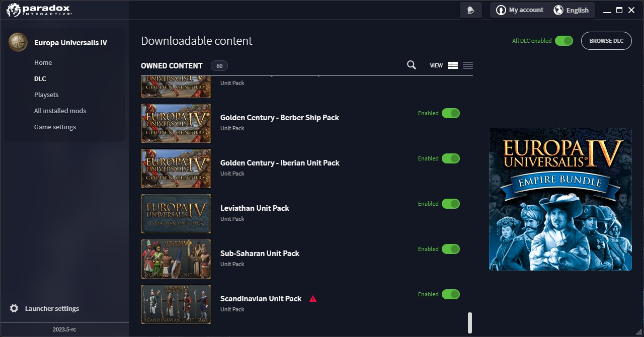
Task: Click My account button
Action: [520, 10]
